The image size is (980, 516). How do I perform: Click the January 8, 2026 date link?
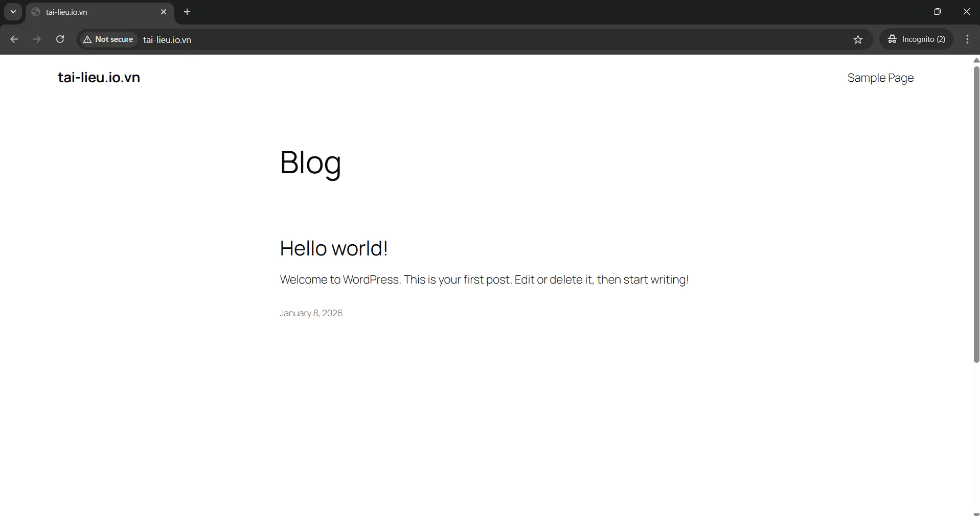pos(311,313)
